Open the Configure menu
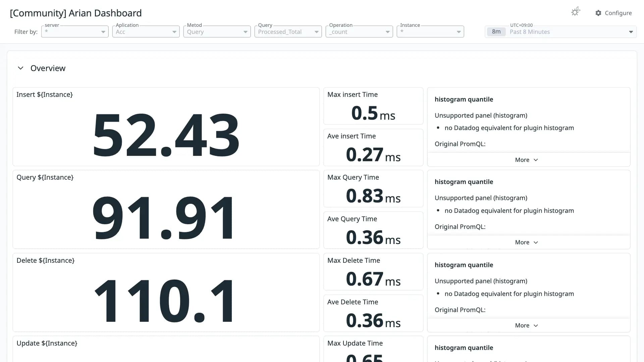 (x=613, y=13)
